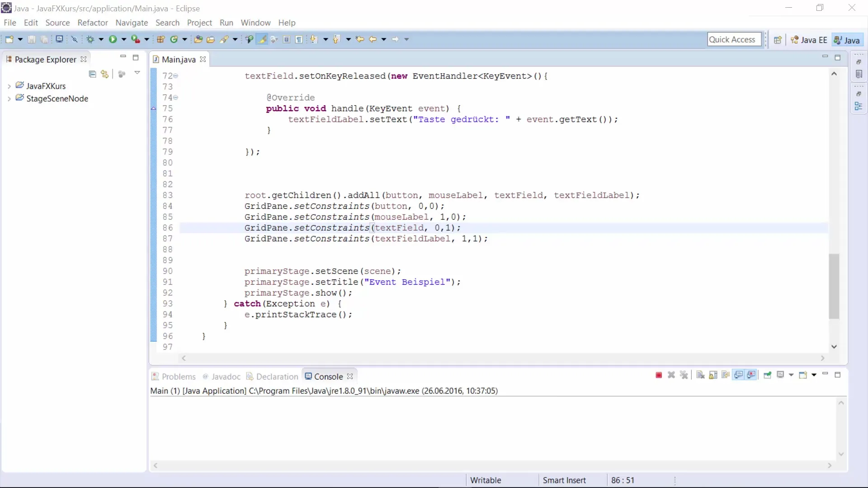Click the Search flashlight icon

click(224, 39)
